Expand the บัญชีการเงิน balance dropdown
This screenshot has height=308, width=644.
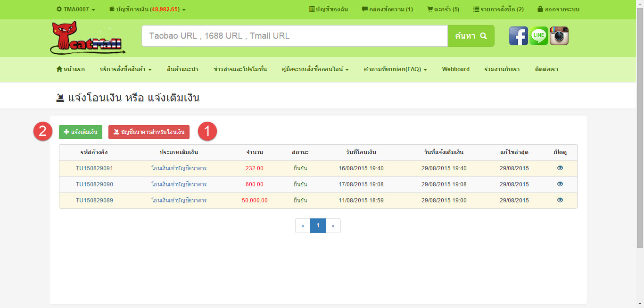[147, 9]
